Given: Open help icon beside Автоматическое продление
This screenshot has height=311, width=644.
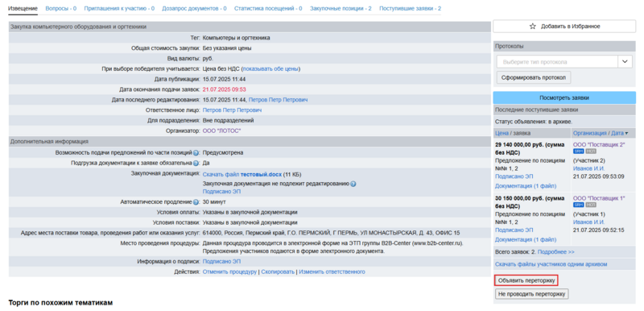Looking at the screenshot, I should coord(196,202).
